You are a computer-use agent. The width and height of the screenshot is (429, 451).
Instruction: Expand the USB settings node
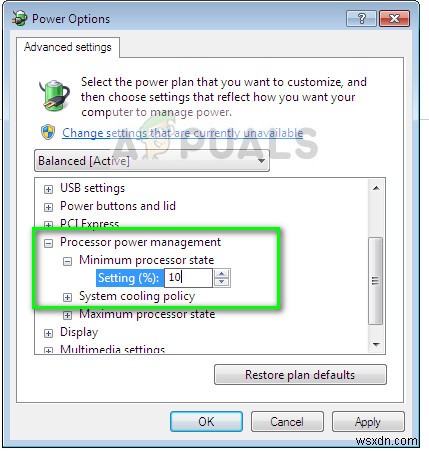pos(48,189)
